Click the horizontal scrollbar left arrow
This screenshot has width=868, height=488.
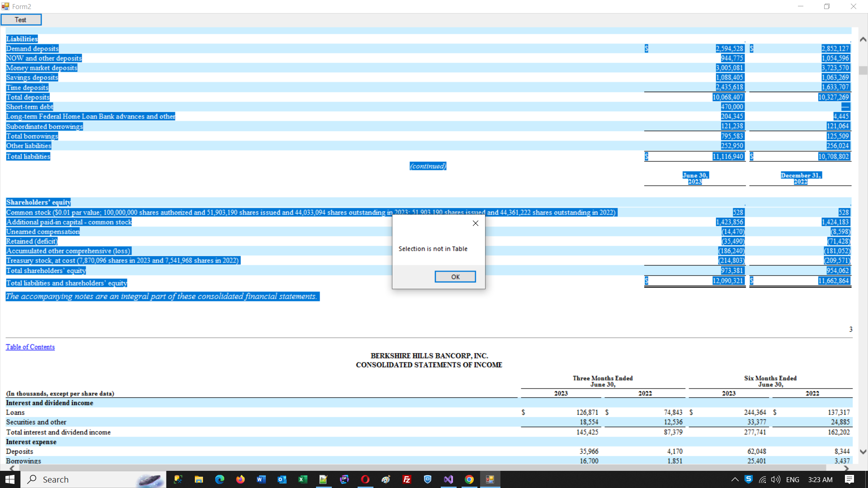12,468
